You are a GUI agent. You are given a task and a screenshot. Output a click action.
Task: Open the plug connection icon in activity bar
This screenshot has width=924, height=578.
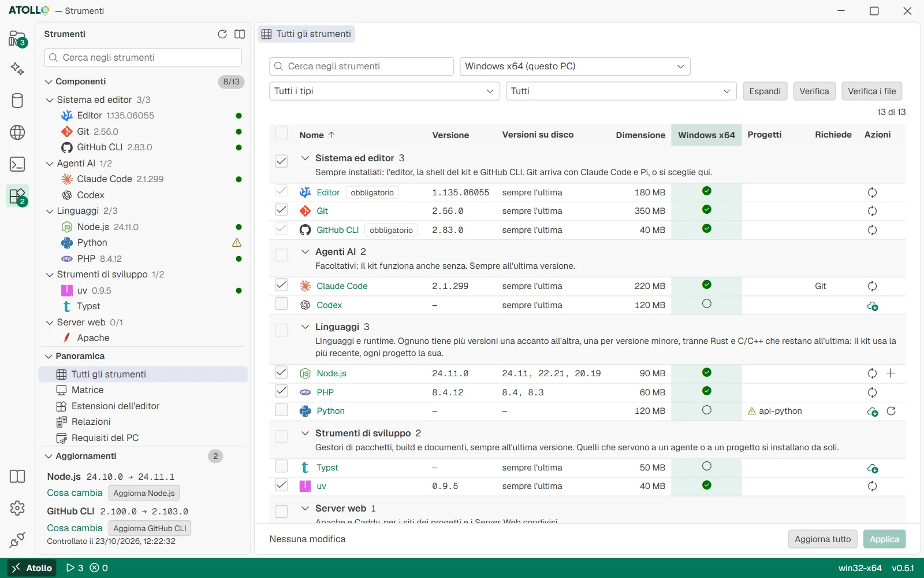pos(17,540)
